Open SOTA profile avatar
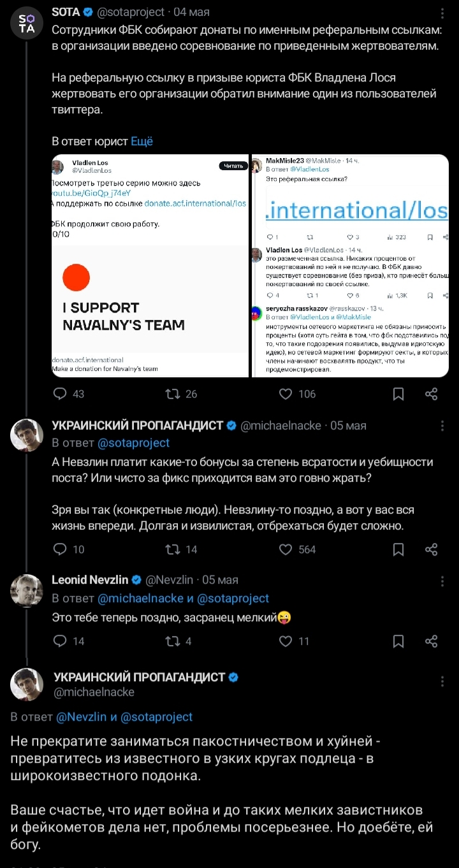 pos(27,23)
